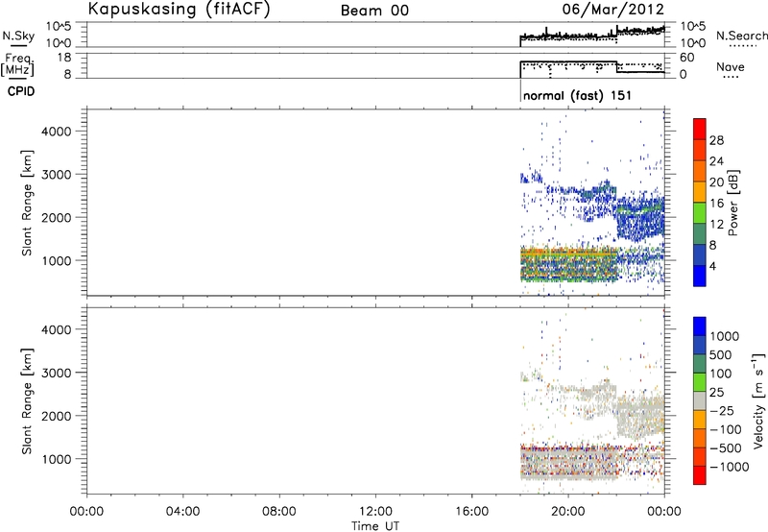
Task: Click the "Slant Range [km]" label of power panel
Action: coord(27,203)
